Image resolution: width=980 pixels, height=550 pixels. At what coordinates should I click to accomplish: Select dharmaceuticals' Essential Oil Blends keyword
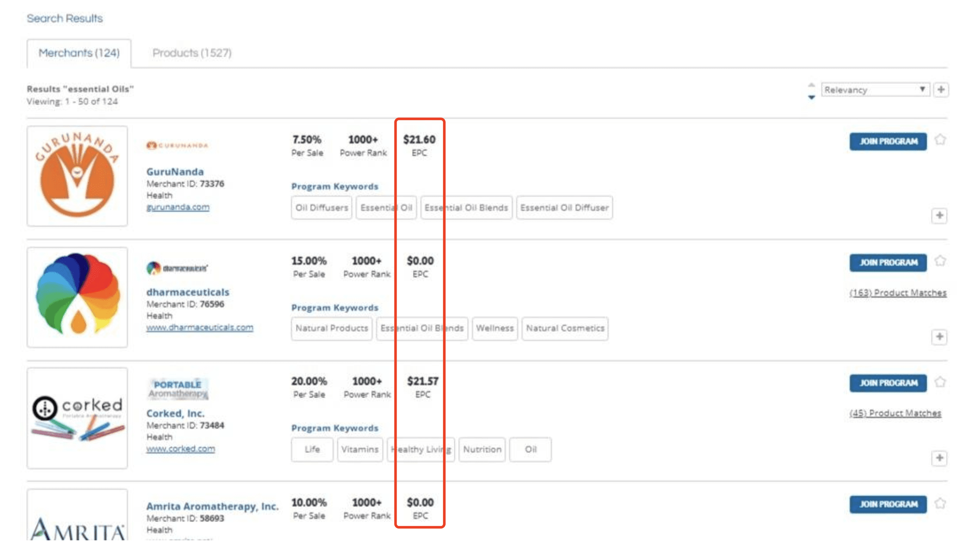[x=422, y=328]
